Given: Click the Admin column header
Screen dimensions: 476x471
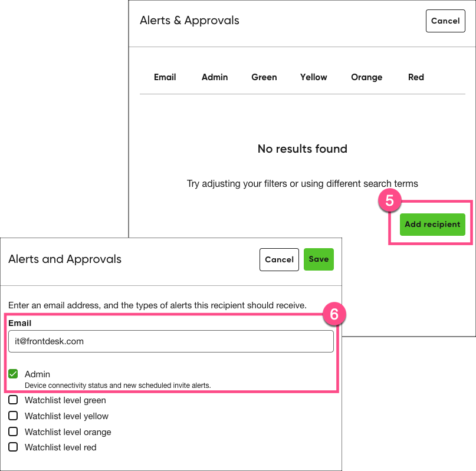Looking at the screenshot, I should pos(215,77).
